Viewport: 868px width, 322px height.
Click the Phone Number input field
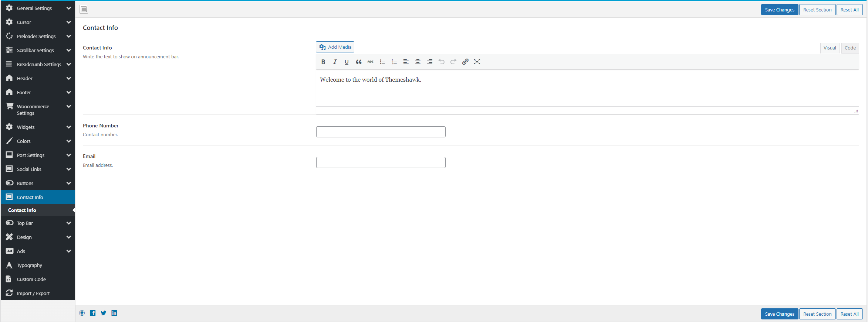coord(381,132)
